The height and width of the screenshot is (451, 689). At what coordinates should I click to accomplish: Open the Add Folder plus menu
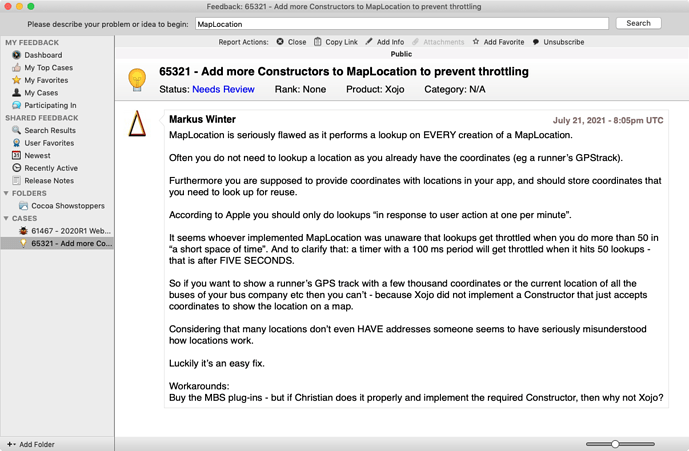[x=11, y=444]
